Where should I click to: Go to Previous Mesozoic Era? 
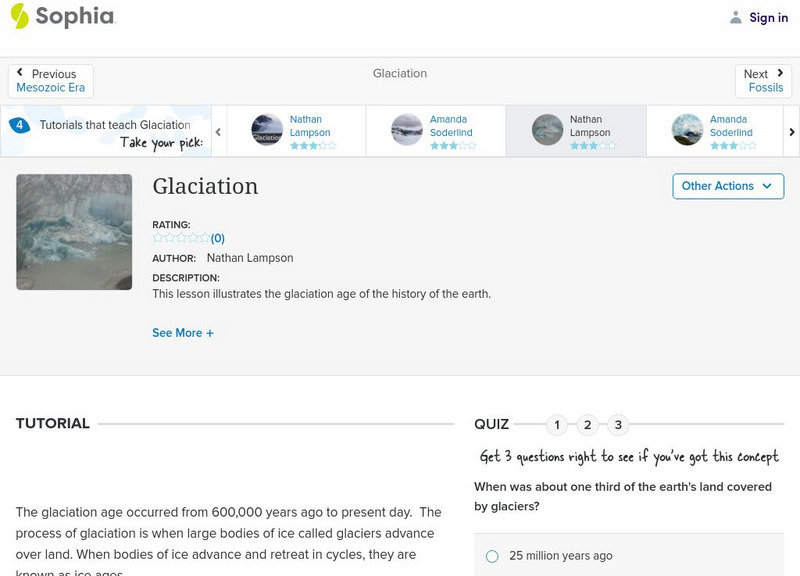click(50, 80)
